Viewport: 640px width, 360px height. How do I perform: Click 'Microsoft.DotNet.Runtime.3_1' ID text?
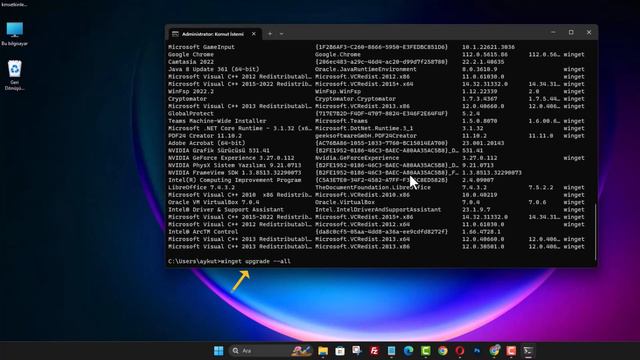[x=364, y=128]
